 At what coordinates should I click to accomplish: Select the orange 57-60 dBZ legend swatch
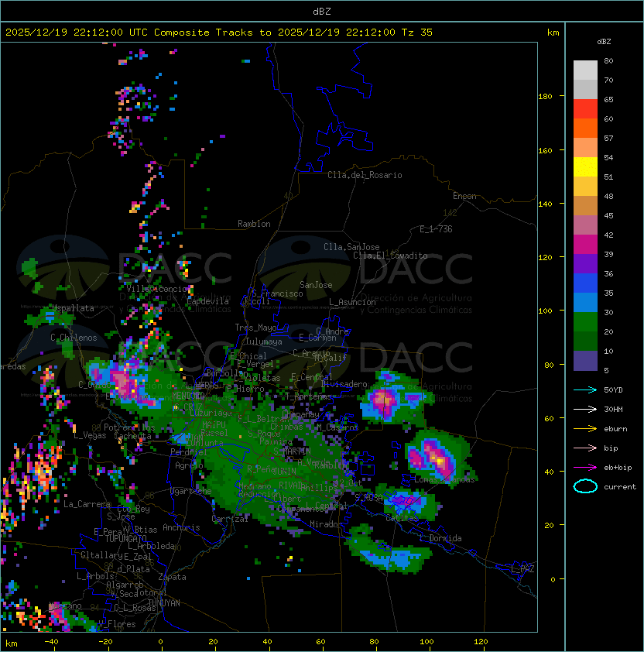point(585,129)
